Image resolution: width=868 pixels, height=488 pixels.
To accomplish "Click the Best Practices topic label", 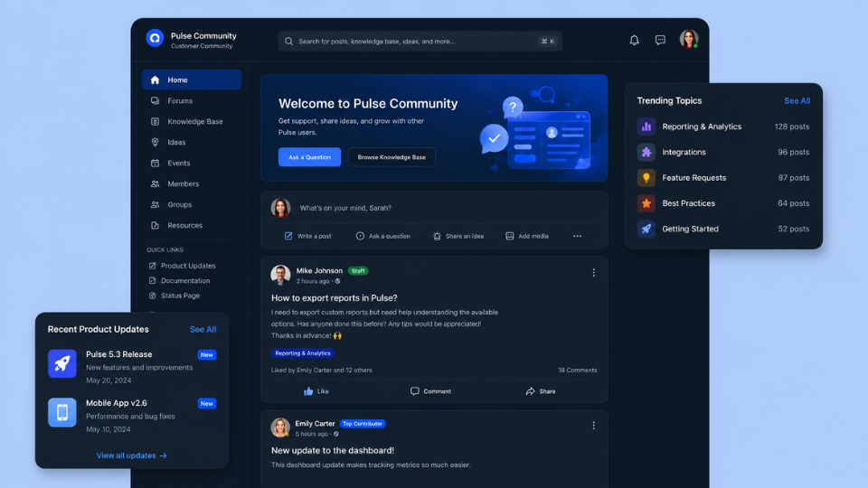I will [689, 203].
